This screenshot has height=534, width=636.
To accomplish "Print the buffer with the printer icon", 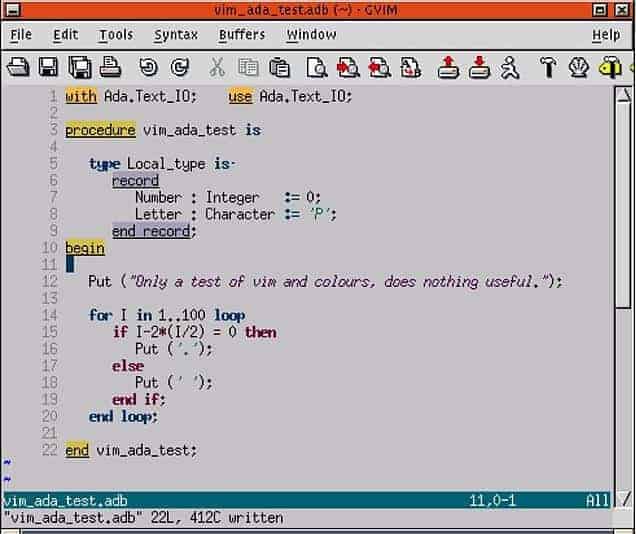I will pos(111,68).
